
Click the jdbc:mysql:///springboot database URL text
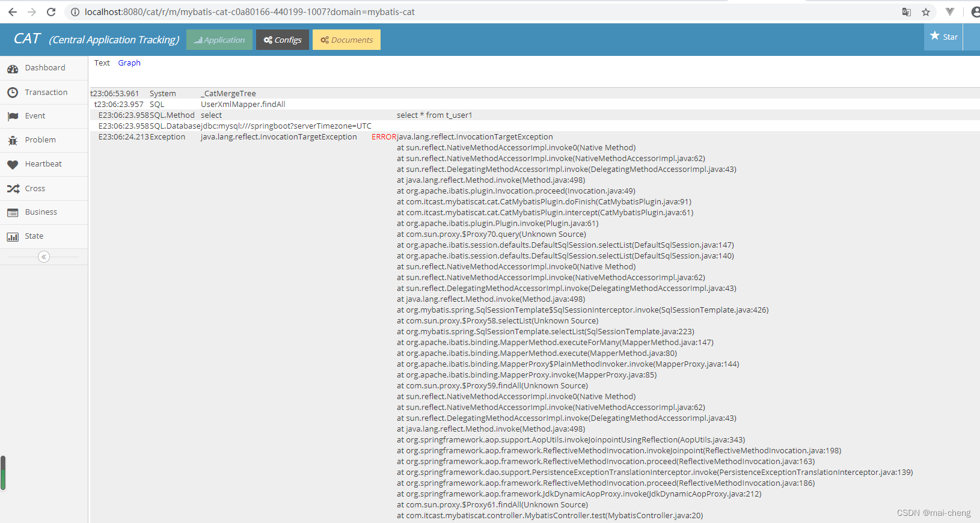tap(286, 126)
